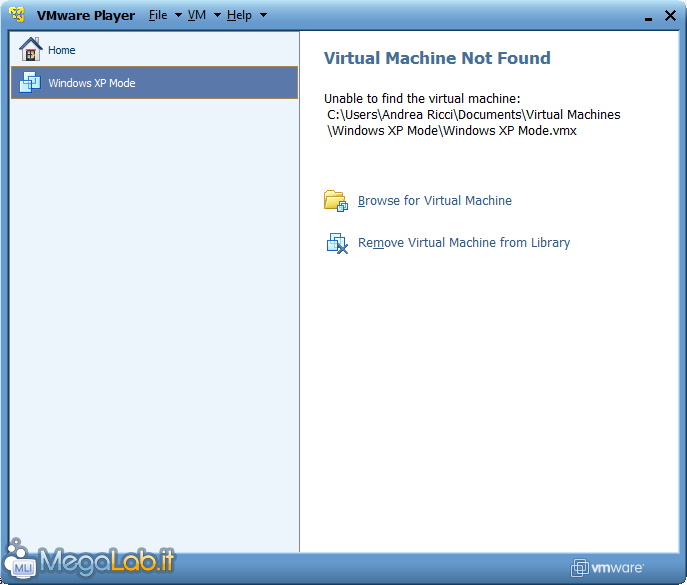Image resolution: width=687 pixels, height=585 pixels.
Task: Click the Remove Virtual Machine icon
Action: 337,243
